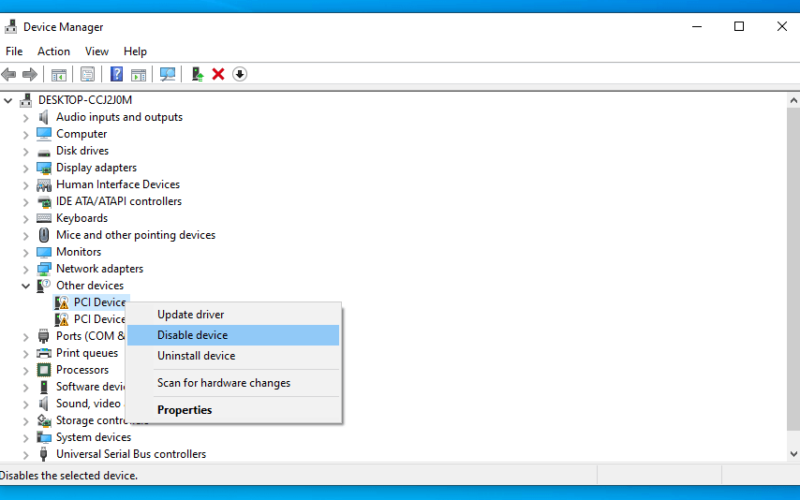The width and height of the screenshot is (800, 500).
Task: Expand IDE ATA/ATAPI controllers
Action: (26, 202)
